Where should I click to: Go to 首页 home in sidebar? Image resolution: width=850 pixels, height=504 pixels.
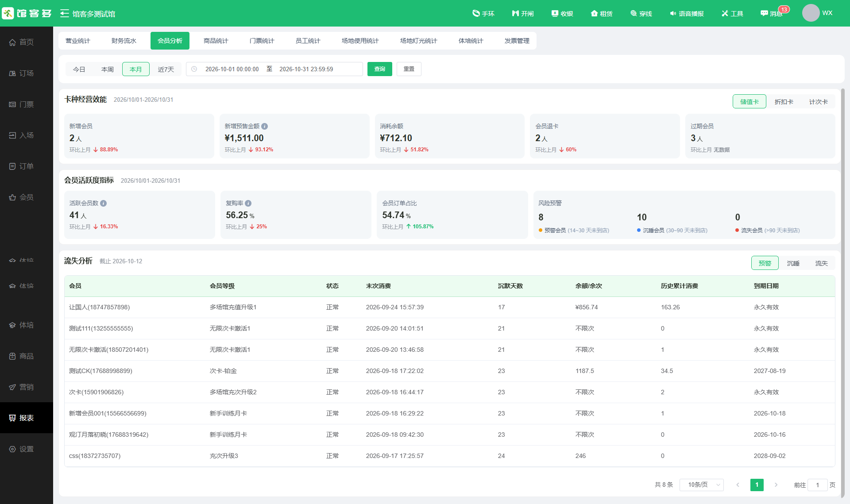27,42
